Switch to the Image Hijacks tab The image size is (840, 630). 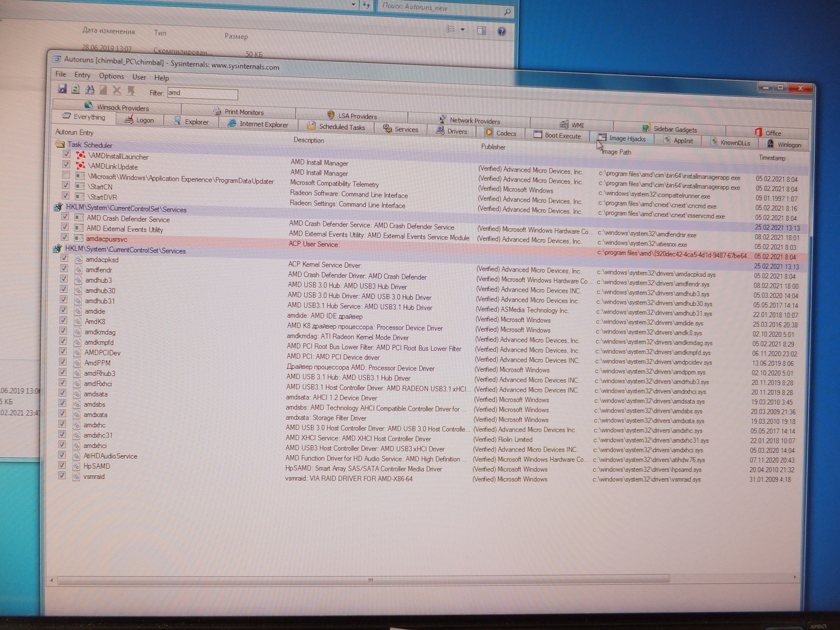click(622, 138)
